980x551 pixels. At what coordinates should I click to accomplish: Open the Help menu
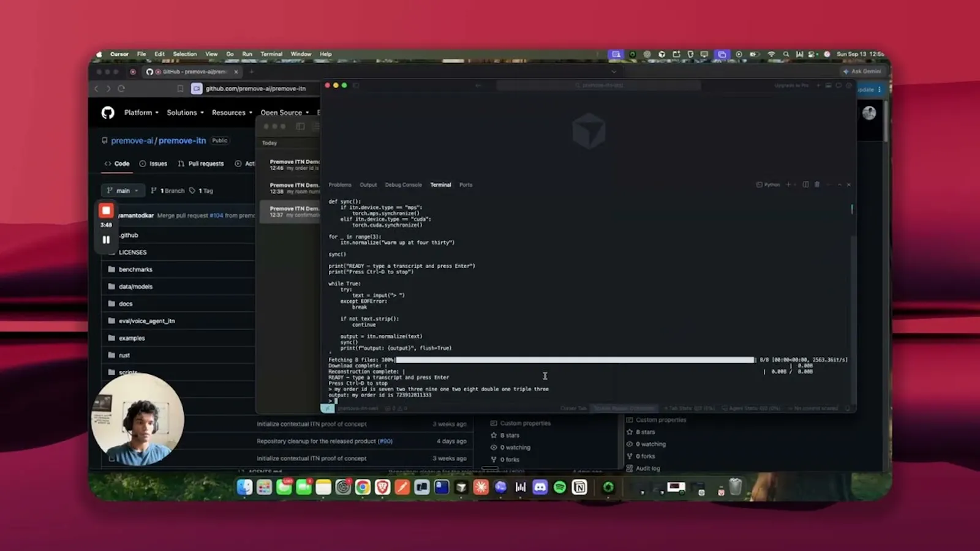click(326, 54)
